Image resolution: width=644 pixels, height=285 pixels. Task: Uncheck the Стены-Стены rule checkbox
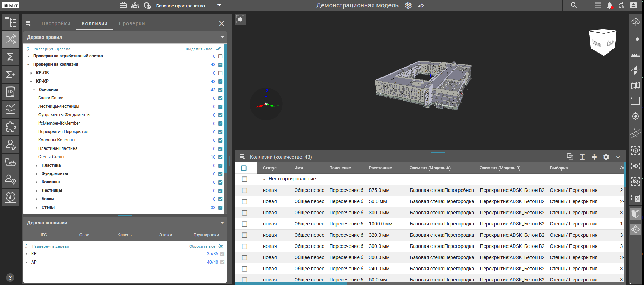point(220,157)
